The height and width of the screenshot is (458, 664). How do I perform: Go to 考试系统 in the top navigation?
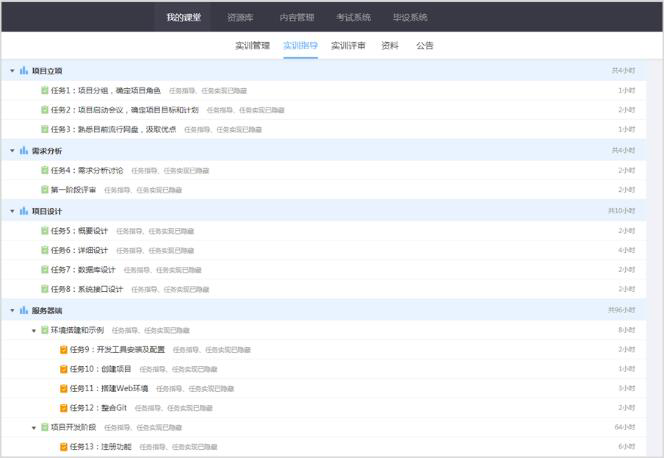coord(353,17)
